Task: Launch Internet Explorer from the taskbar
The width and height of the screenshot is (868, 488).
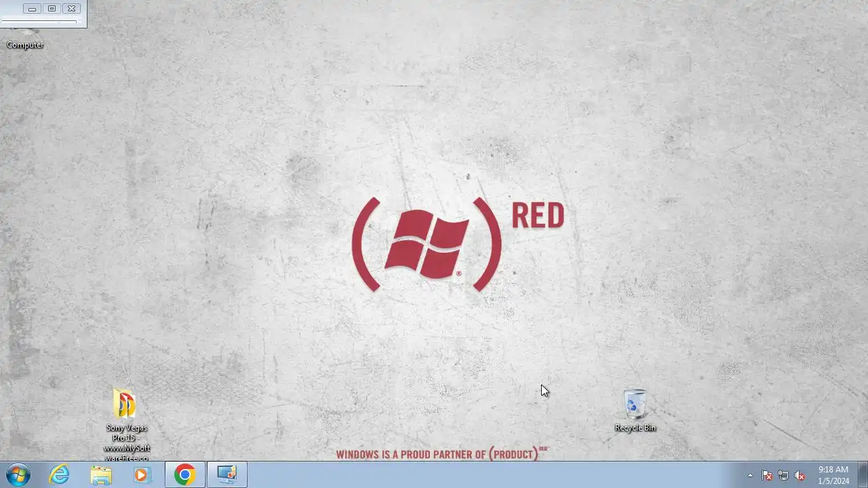Action: 60,474
